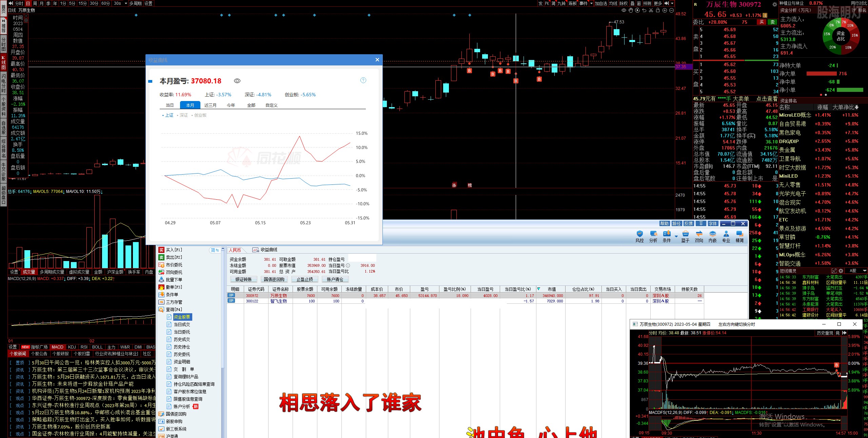Viewport: 868px width, 438px height.
Task: Switch to 专业 professional mode icon
Action: pyautogui.click(x=726, y=237)
